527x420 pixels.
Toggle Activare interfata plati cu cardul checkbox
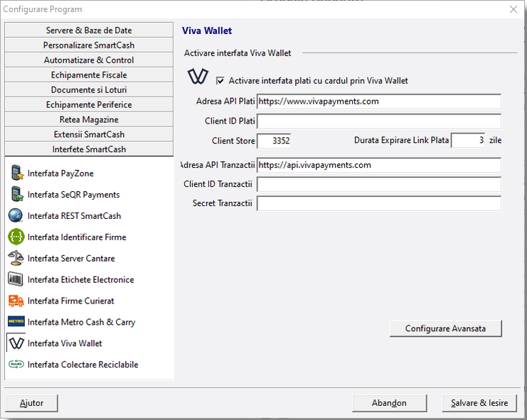(x=220, y=81)
